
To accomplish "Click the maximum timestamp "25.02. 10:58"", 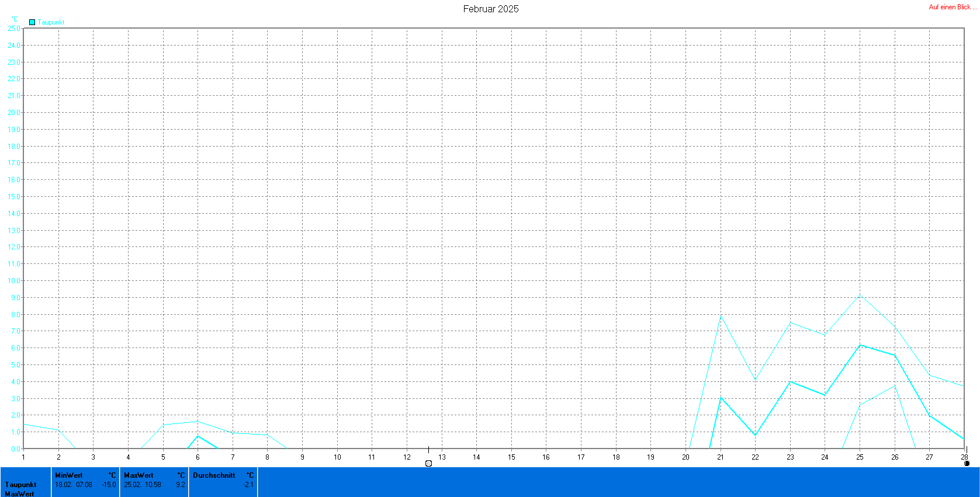I will pyautogui.click(x=143, y=485).
